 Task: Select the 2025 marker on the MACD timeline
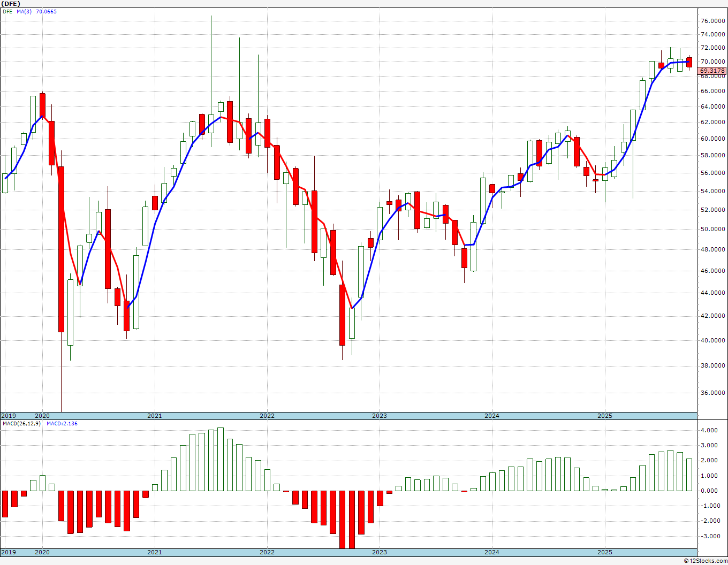605,552
